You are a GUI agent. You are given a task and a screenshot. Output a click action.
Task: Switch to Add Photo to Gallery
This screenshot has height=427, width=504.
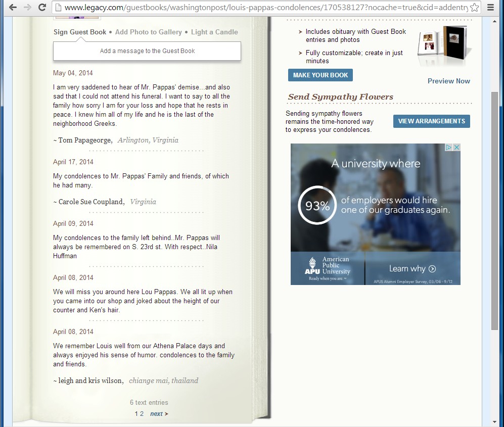[x=148, y=32]
